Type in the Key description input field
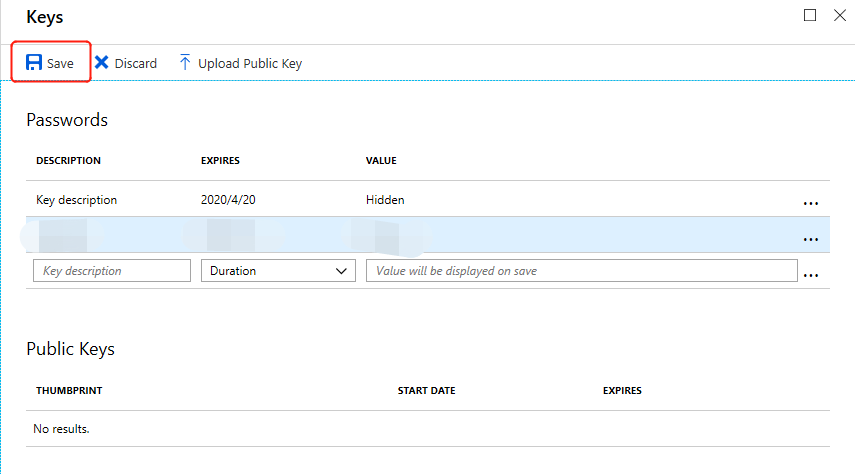The width and height of the screenshot is (855, 474). 111,270
